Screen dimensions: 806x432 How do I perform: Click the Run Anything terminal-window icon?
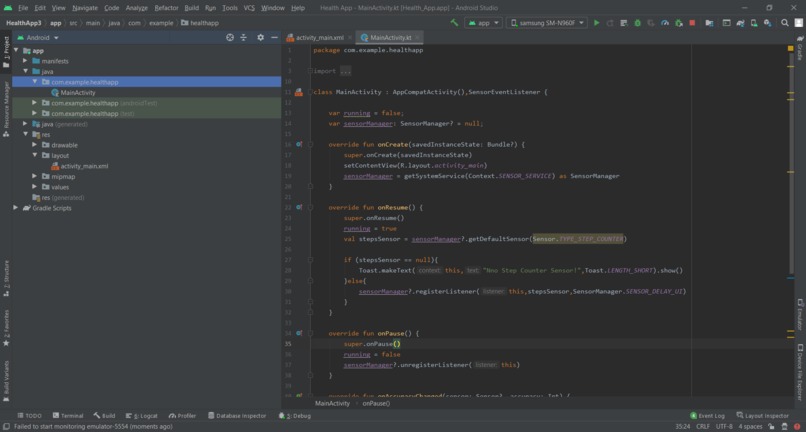point(726,23)
